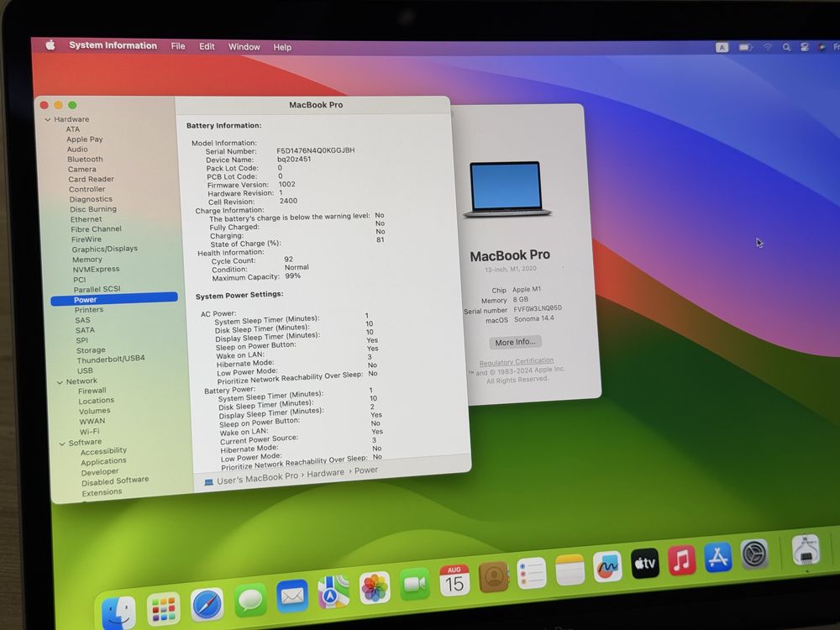Launch Apple TV from the Dock
The image size is (840, 630).
click(x=644, y=563)
